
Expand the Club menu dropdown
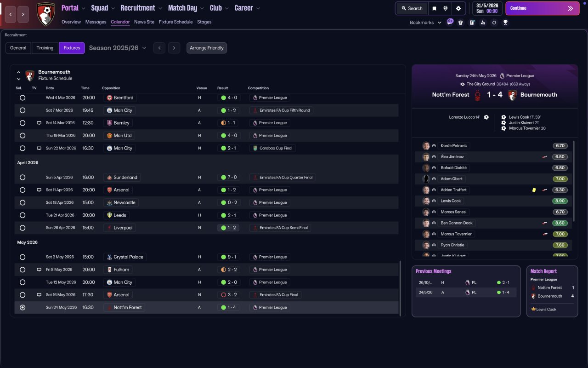[x=226, y=8]
